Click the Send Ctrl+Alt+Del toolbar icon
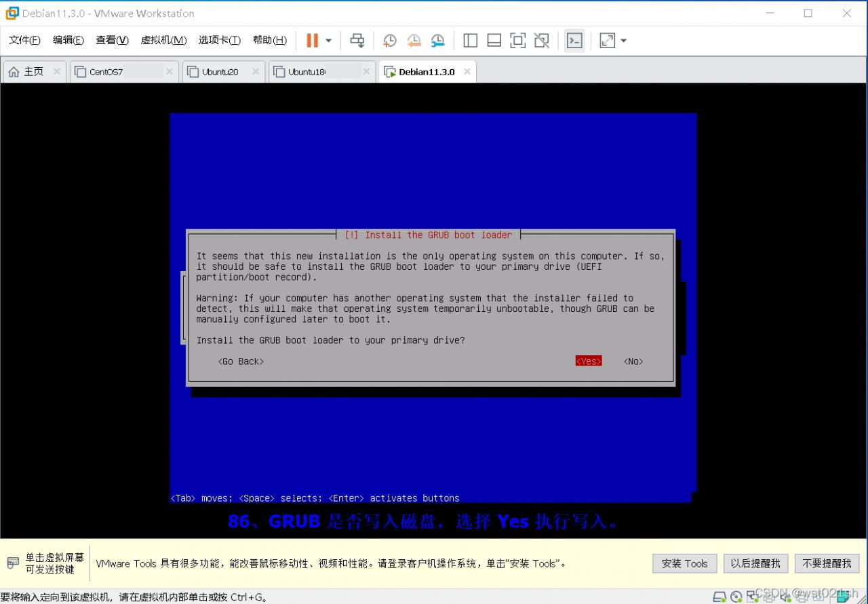Viewport: 868px width, 604px height. [x=357, y=41]
